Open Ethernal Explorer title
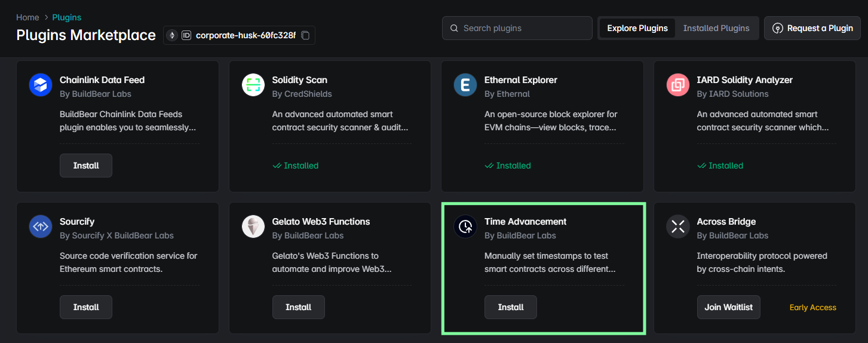 521,79
